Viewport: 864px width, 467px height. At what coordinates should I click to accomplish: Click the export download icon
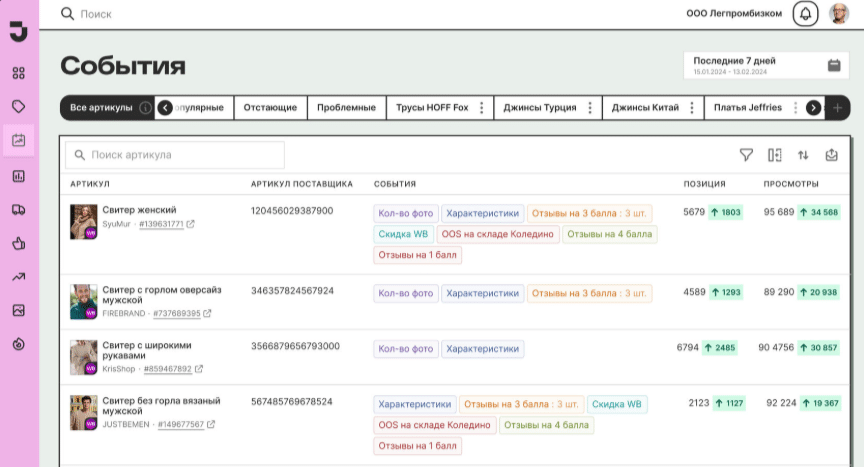point(831,155)
